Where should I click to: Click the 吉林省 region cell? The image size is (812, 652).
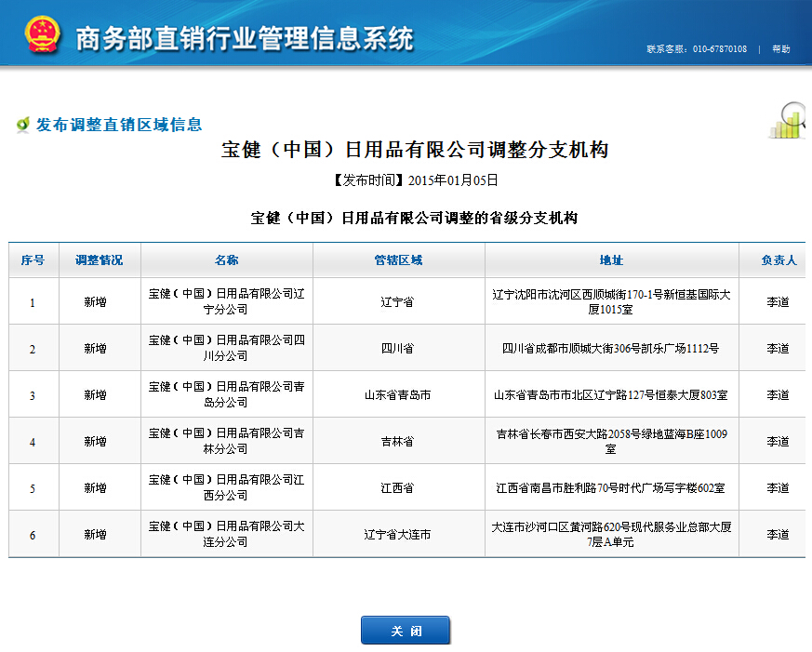[398, 441]
